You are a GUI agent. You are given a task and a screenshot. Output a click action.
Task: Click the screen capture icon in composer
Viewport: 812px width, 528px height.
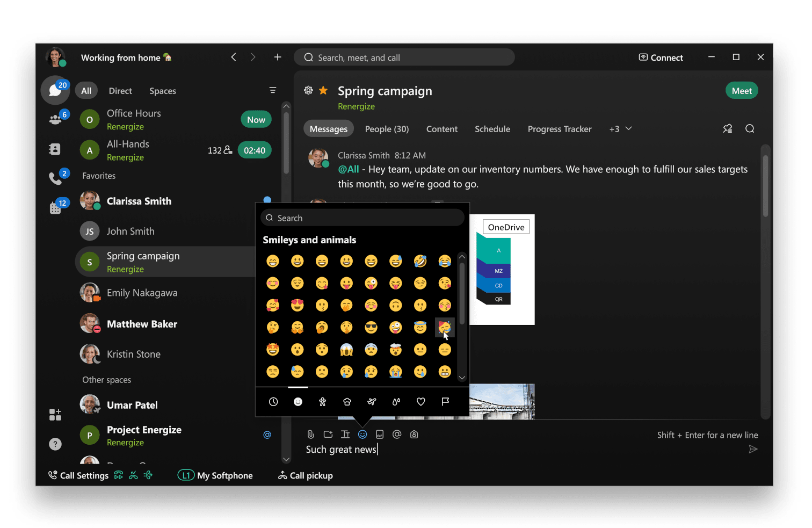pyautogui.click(x=328, y=434)
